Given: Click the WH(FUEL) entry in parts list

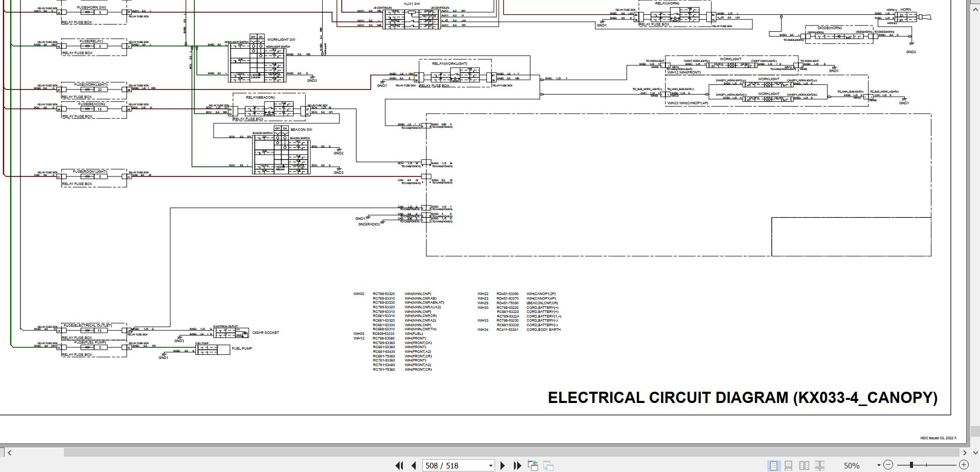Looking at the screenshot, I should pos(414,334).
